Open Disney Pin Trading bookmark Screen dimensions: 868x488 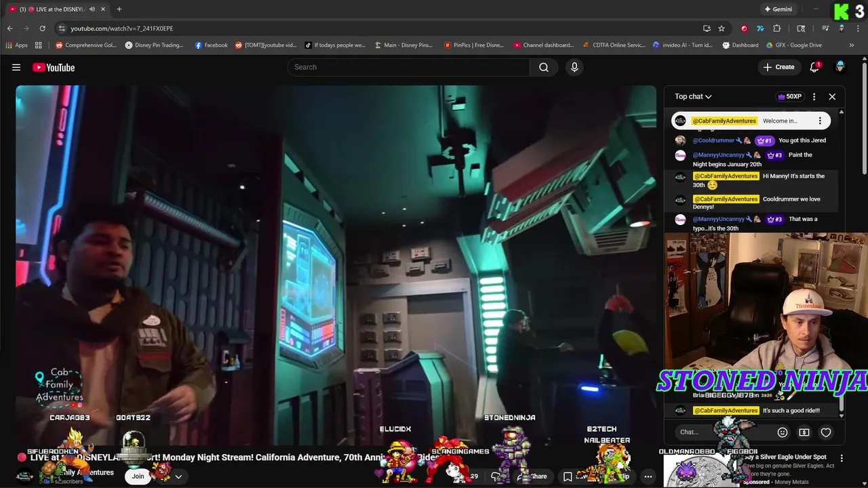point(154,45)
